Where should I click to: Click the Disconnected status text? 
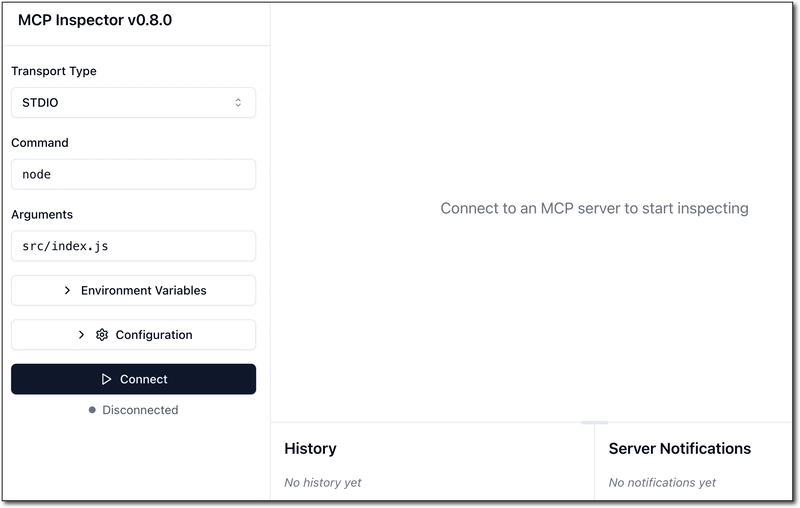point(140,410)
